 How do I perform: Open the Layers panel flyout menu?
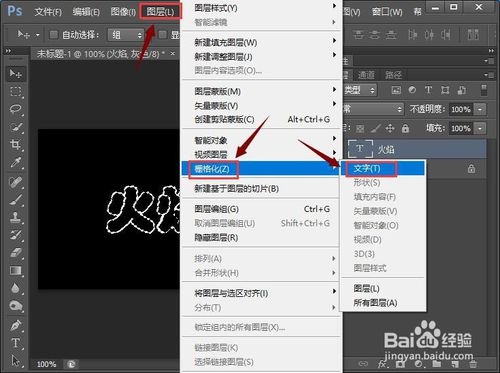tap(490, 75)
